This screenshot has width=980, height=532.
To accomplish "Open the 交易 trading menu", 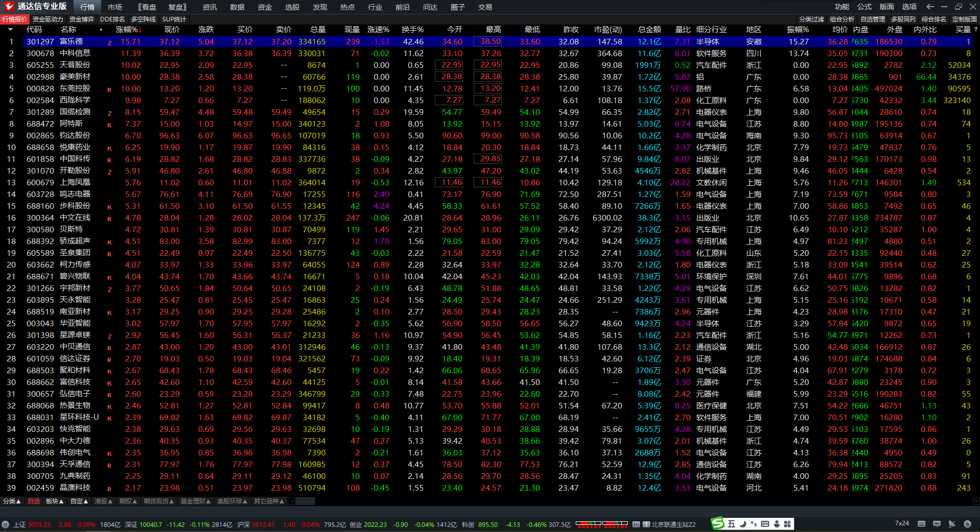I will [x=485, y=7].
